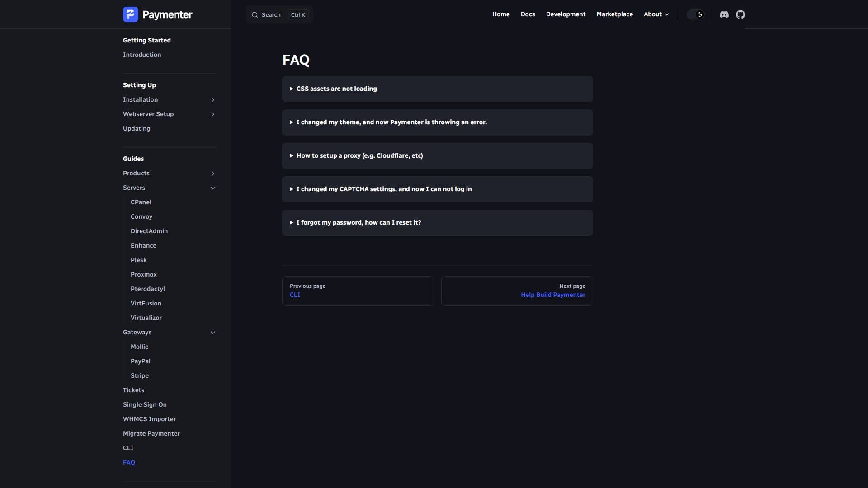868x488 pixels.
Task: Expand the Webserver Setup section chevron
Action: coord(212,114)
